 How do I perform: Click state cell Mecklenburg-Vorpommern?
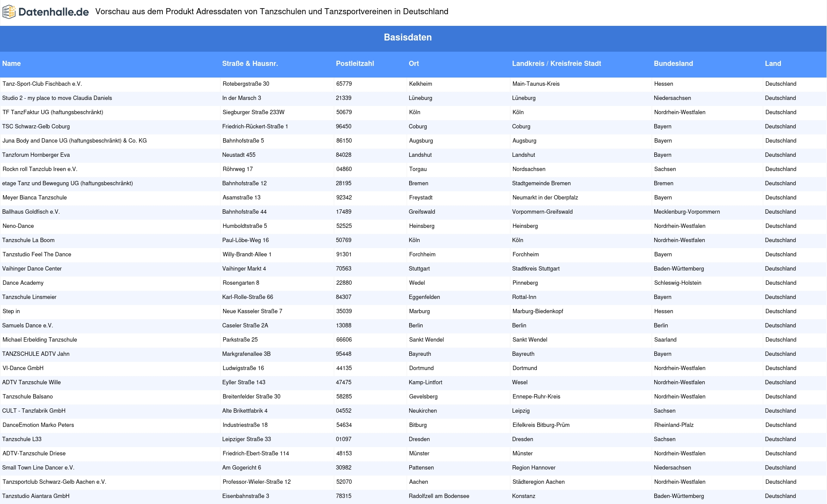687,212
